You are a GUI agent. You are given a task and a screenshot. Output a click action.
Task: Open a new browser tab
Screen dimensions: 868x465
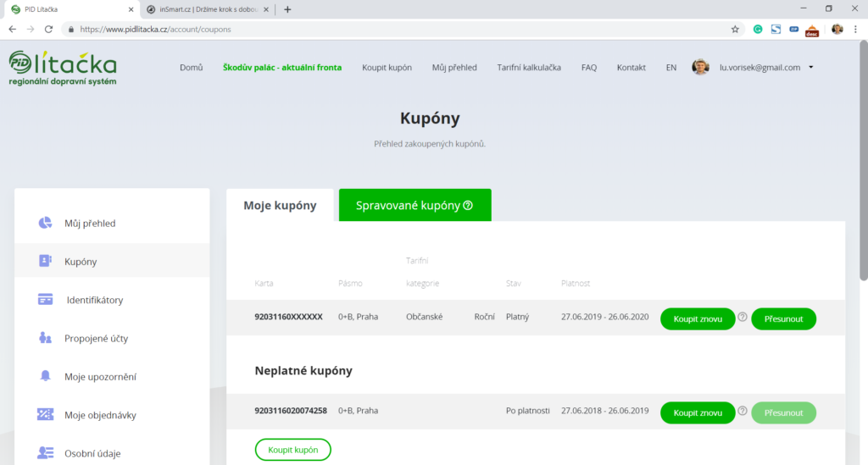(x=287, y=9)
